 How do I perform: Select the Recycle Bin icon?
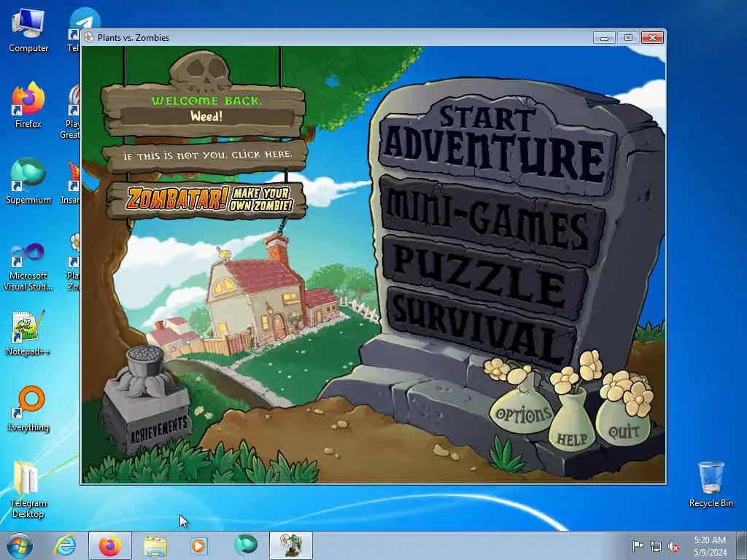(711, 484)
